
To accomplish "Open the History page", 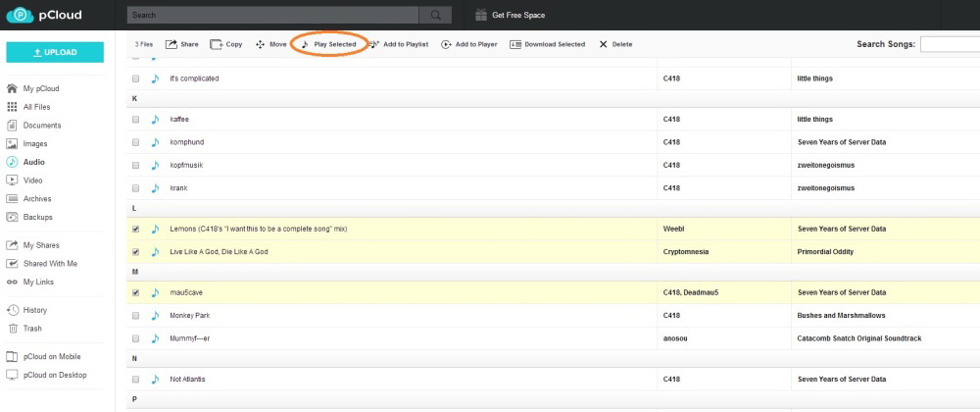I will pos(35,310).
